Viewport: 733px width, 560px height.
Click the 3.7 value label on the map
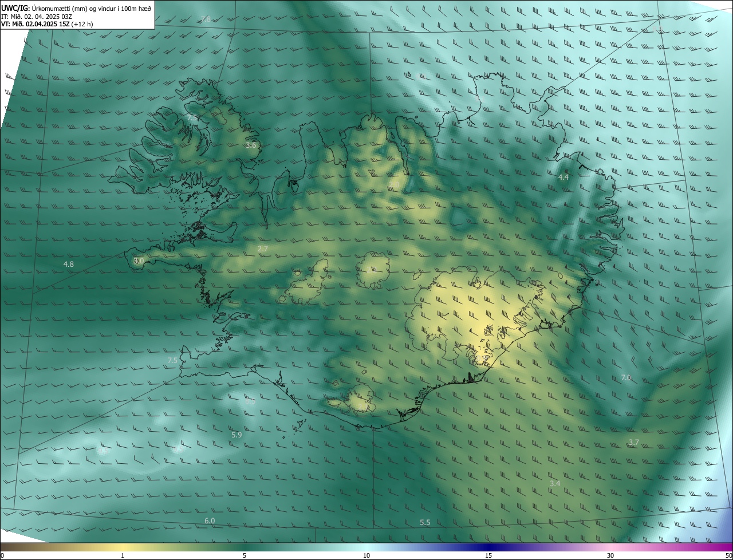pos(633,443)
